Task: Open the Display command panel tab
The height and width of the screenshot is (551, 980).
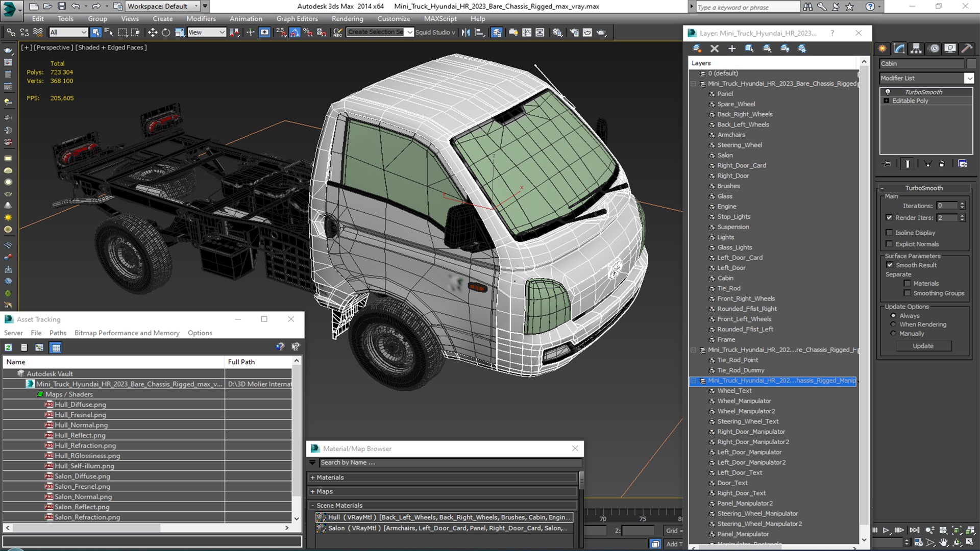Action: point(950,48)
